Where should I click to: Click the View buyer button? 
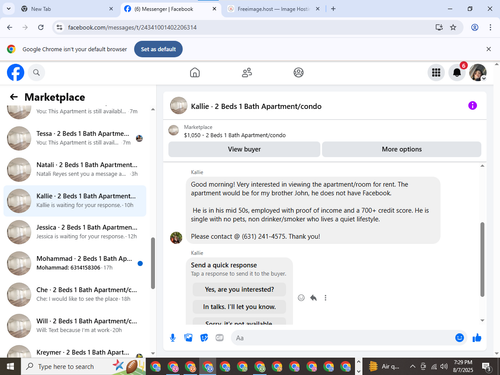click(x=244, y=149)
